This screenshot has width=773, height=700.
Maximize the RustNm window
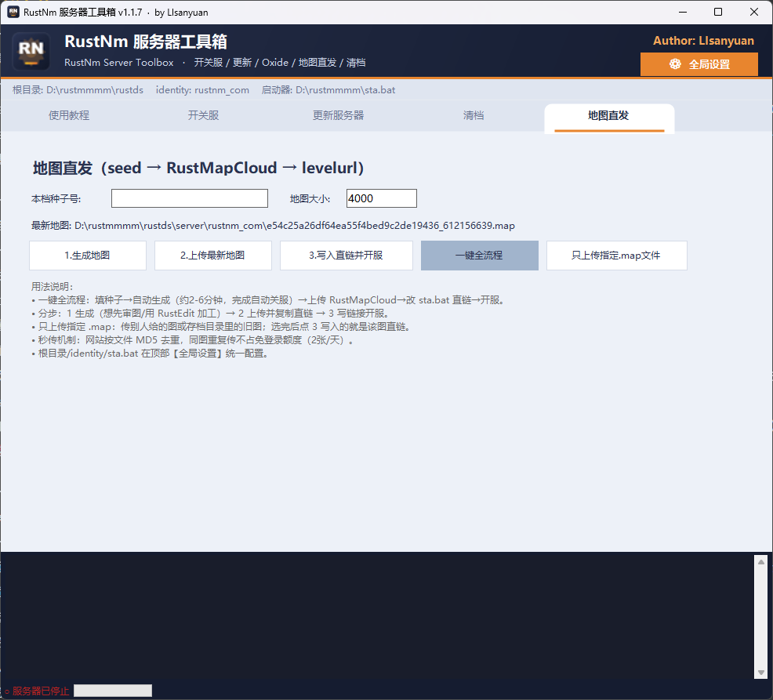coord(718,12)
